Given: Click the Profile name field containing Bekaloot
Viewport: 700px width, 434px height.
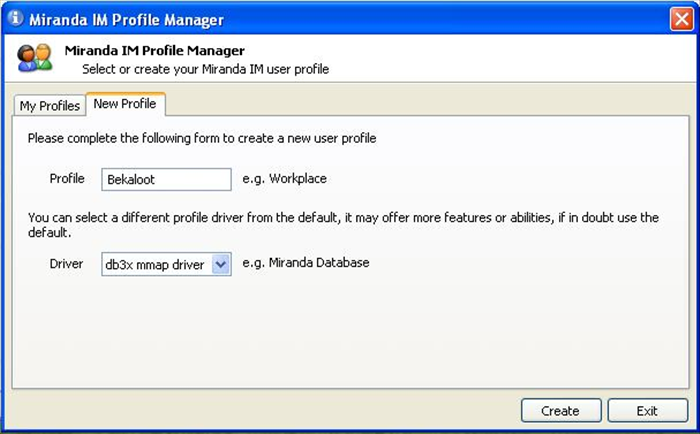Looking at the screenshot, I should [x=166, y=179].
